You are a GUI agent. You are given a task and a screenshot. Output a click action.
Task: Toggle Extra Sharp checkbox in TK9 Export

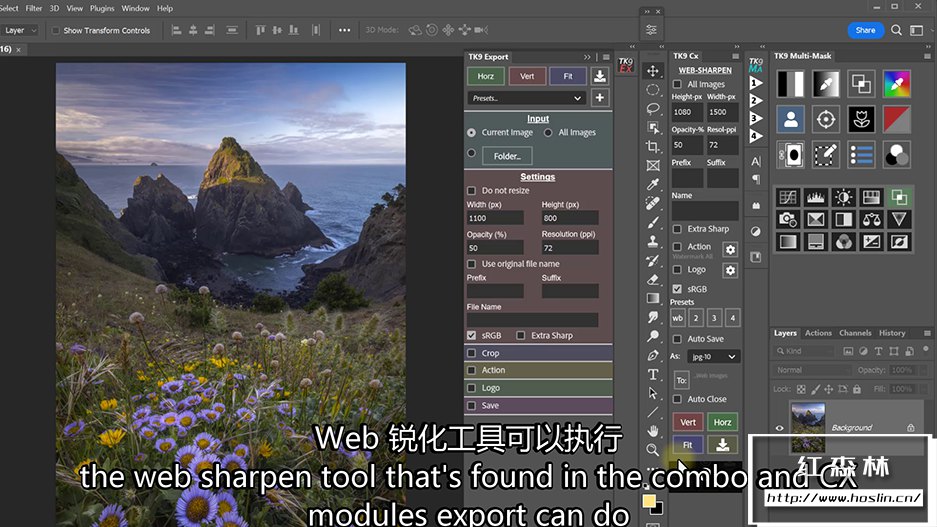pos(521,336)
